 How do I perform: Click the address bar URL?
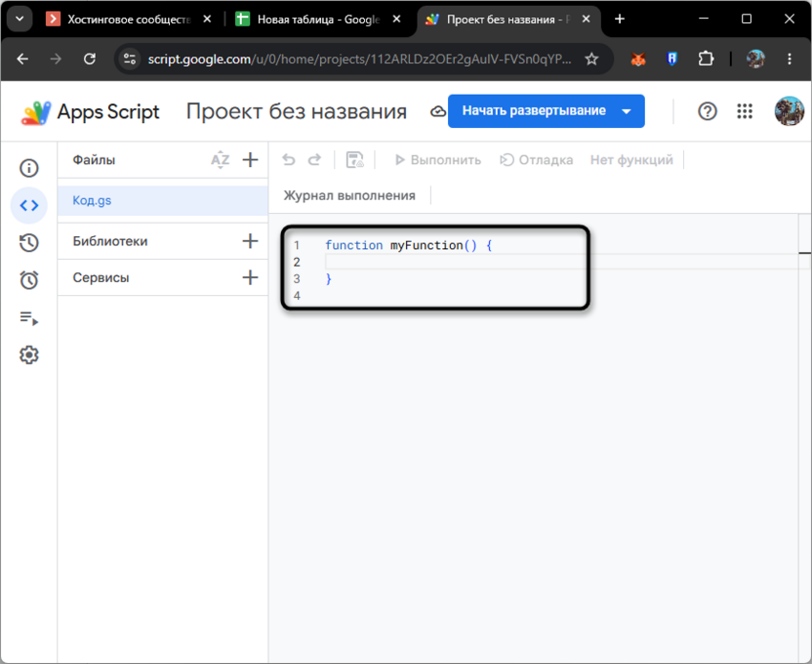[359, 59]
